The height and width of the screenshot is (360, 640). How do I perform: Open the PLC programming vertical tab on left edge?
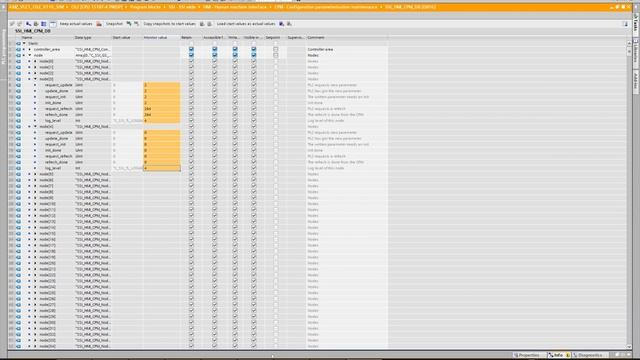4,46
